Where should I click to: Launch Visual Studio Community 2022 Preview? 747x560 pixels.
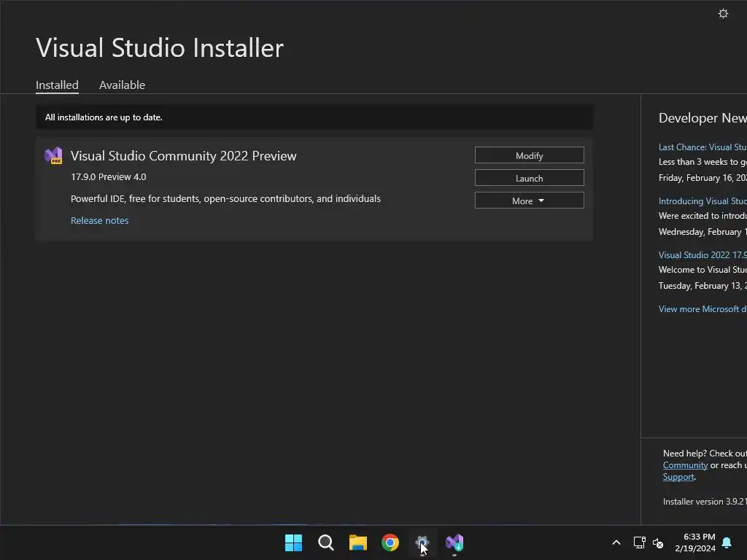[x=530, y=178]
